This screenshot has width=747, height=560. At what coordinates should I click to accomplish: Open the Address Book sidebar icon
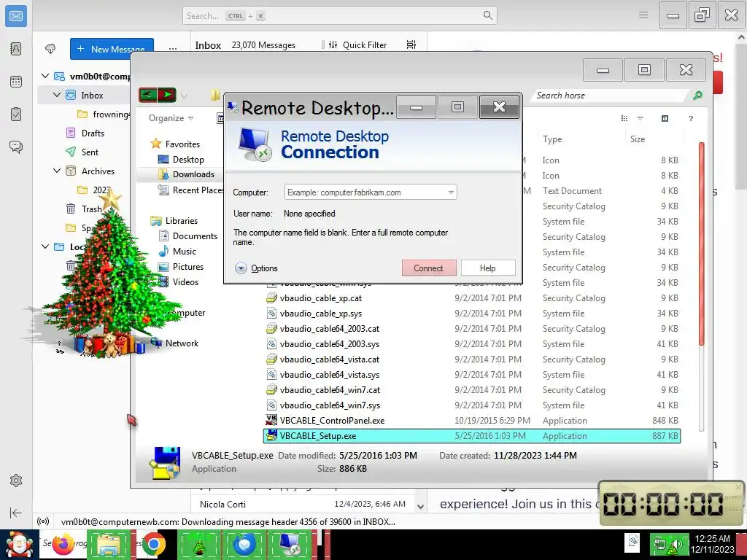point(16,49)
